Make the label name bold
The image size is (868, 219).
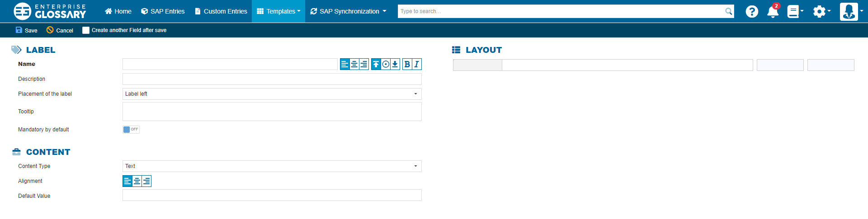click(407, 64)
